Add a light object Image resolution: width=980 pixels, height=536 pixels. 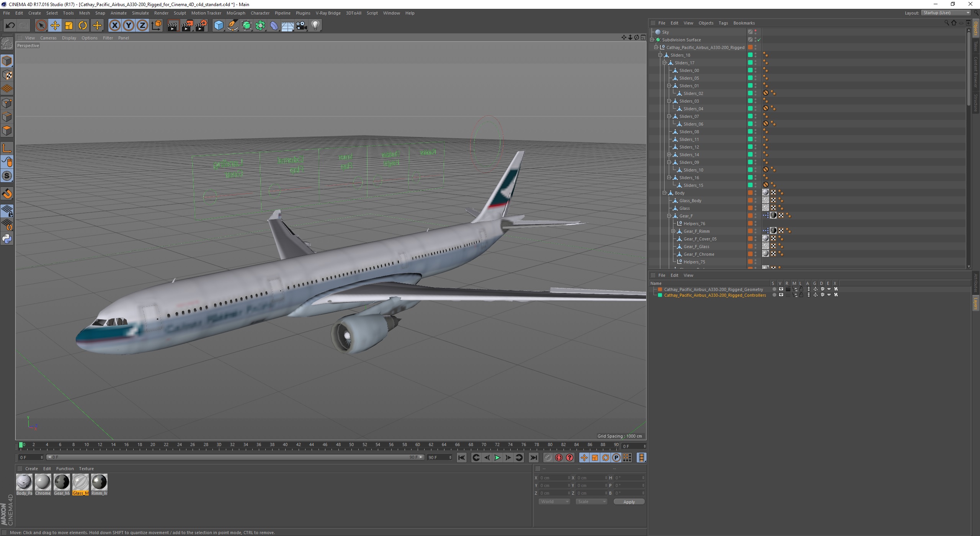tap(315, 26)
